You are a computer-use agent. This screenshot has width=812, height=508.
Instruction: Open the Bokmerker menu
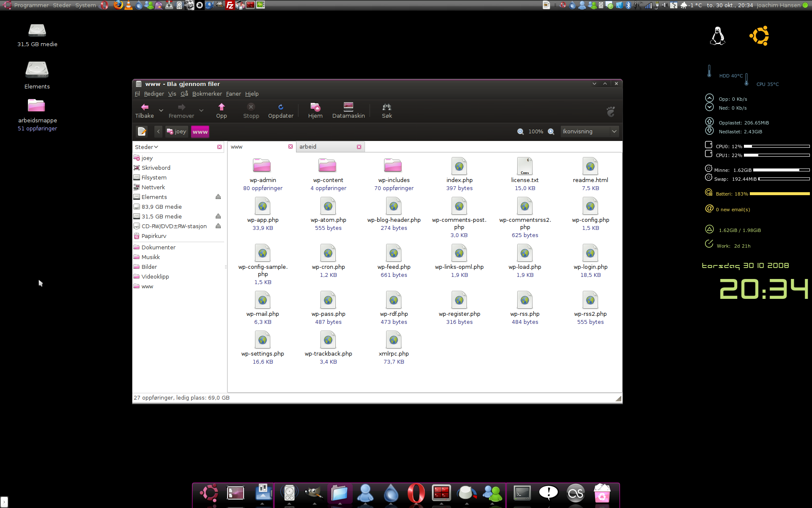point(207,94)
